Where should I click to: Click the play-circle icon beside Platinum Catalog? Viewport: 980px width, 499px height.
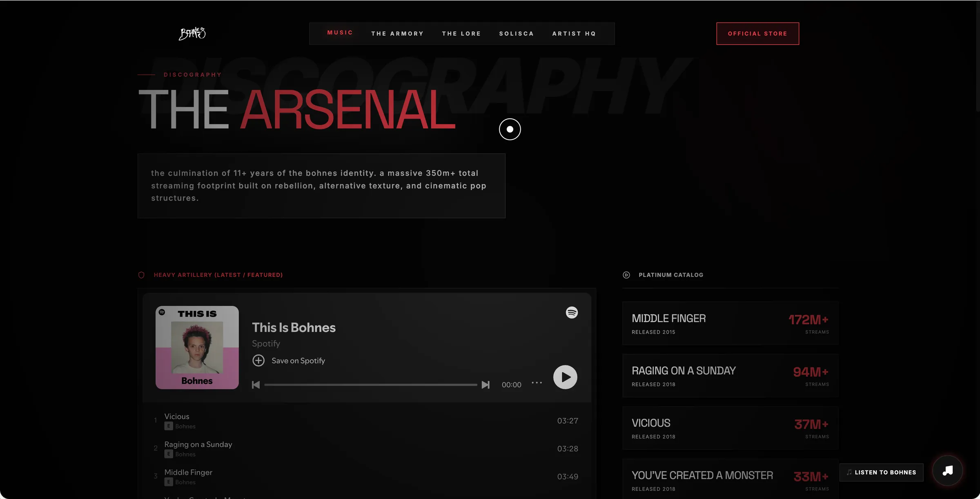pos(626,275)
